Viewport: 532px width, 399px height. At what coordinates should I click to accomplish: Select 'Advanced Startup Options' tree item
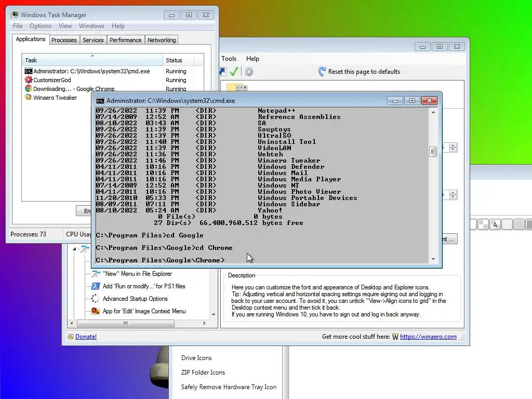click(135, 299)
